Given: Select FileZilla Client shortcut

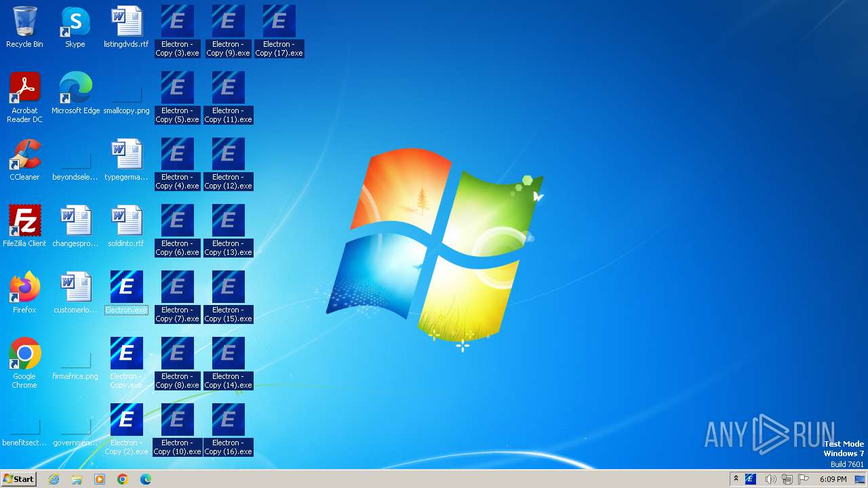Looking at the screenshot, I should 24,226.
